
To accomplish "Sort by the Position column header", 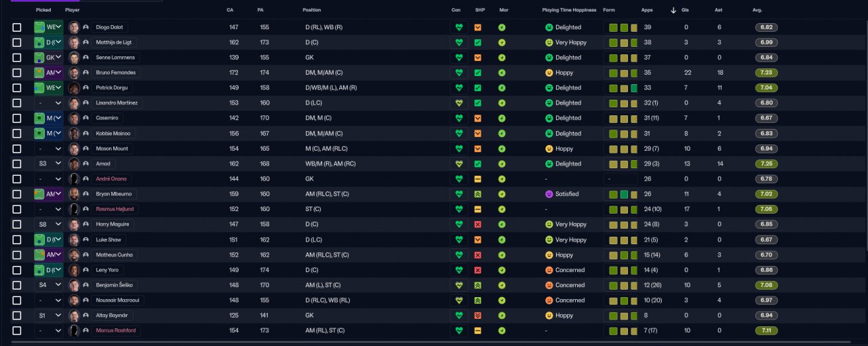I will [312, 10].
